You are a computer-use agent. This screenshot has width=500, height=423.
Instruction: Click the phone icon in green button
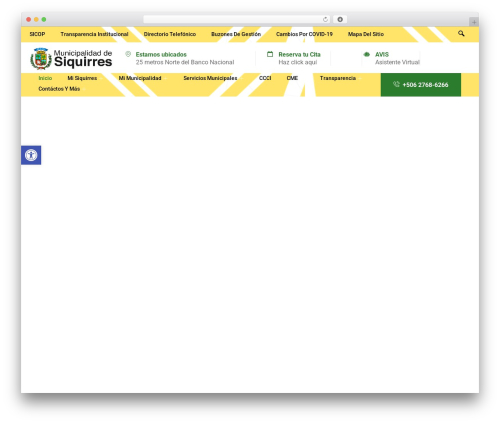click(x=396, y=84)
